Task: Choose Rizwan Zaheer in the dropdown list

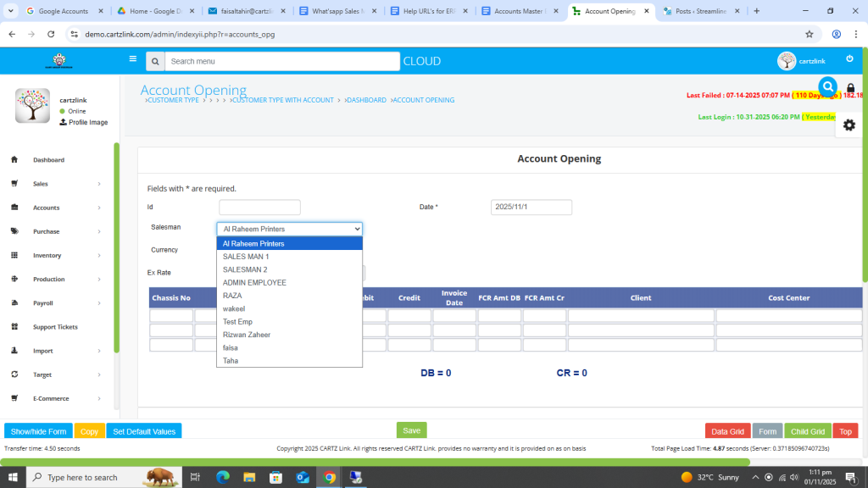Action: (247, 335)
